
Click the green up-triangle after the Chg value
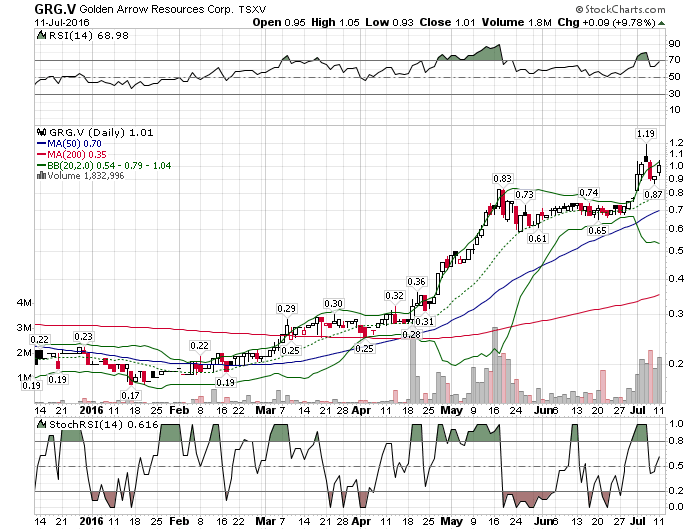(x=661, y=23)
